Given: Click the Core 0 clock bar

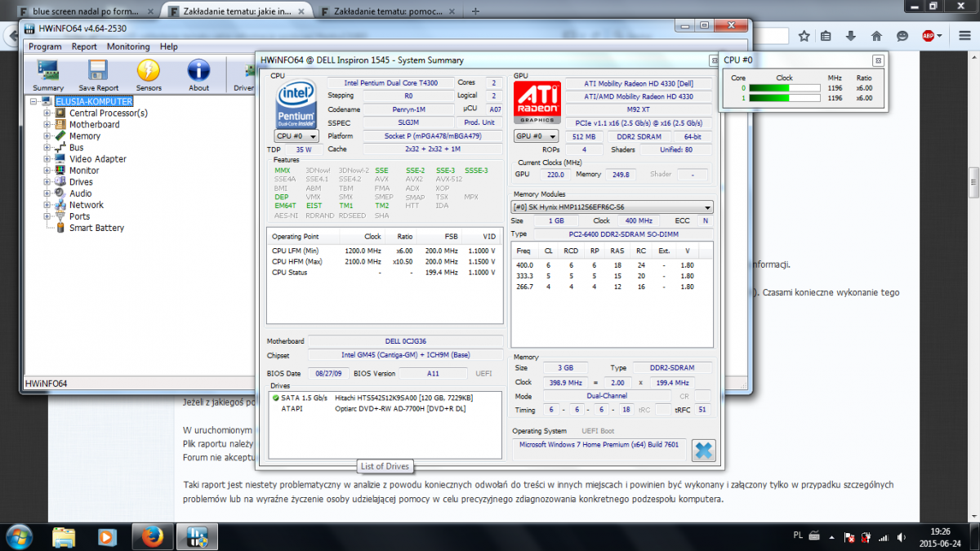Looking at the screenshot, I should [785, 87].
